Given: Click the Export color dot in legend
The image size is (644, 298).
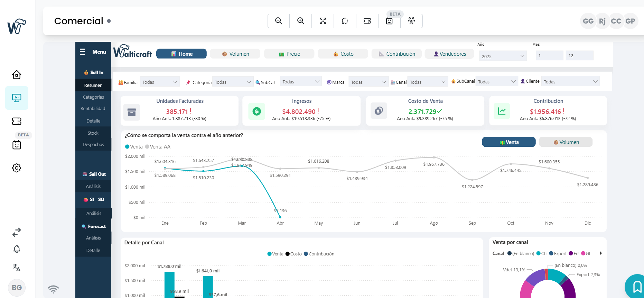Looking at the screenshot, I should click(551, 254).
